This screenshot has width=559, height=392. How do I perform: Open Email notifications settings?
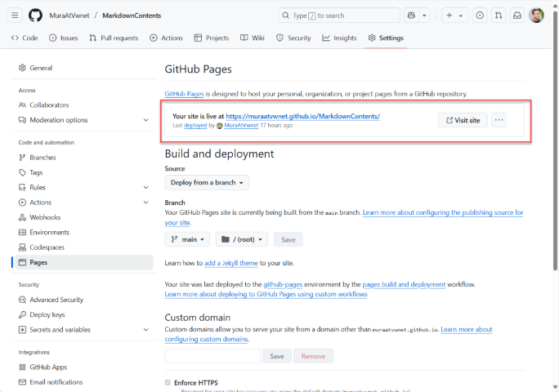click(x=84, y=382)
